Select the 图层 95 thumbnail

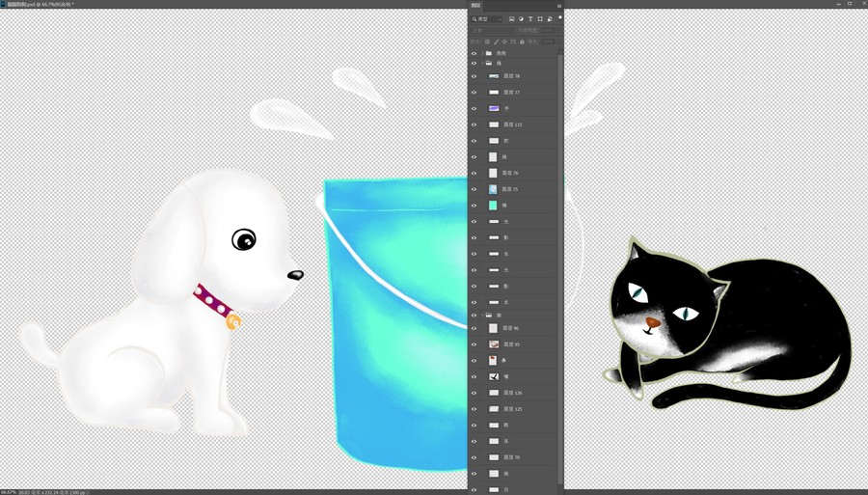coord(493,344)
